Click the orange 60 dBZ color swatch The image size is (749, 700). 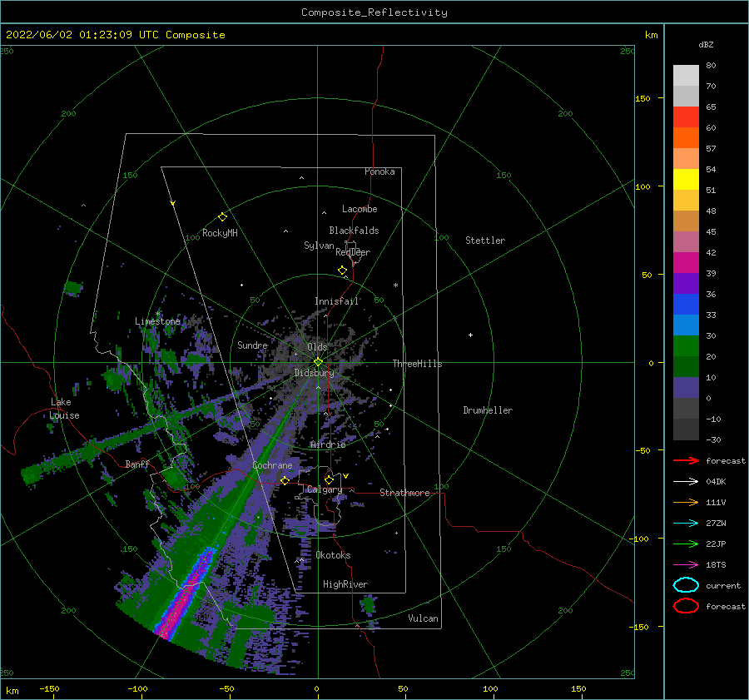tap(686, 137)
